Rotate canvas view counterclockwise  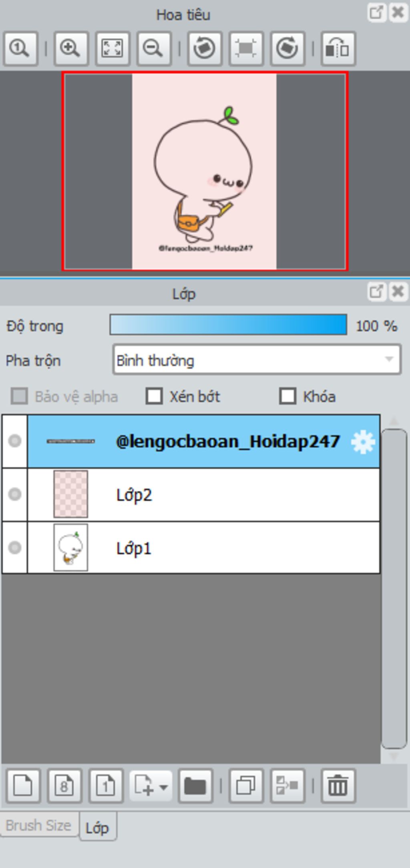click(205, 48)
